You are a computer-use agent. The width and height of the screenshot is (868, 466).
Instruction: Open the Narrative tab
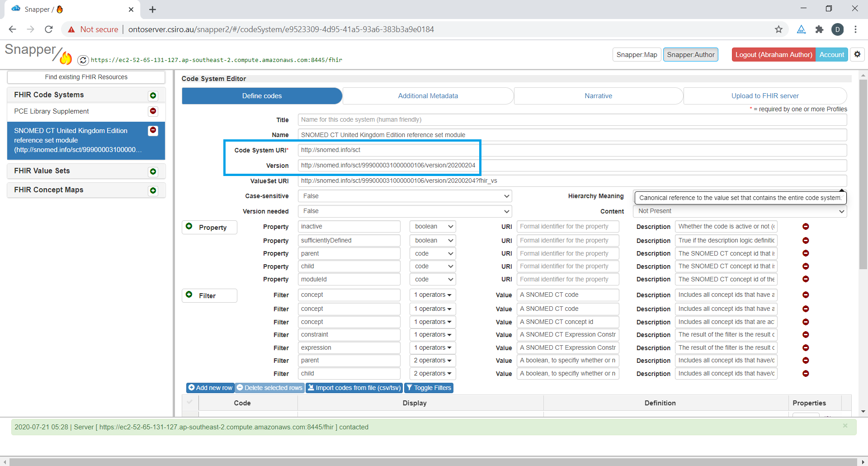pyautogui.click(x=598, y=96)
